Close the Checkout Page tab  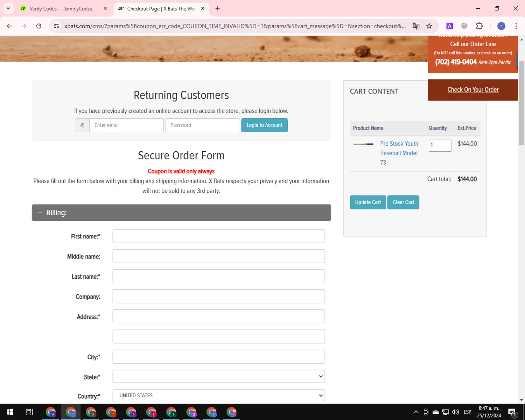pyautogui.click(x=203, y=8)
